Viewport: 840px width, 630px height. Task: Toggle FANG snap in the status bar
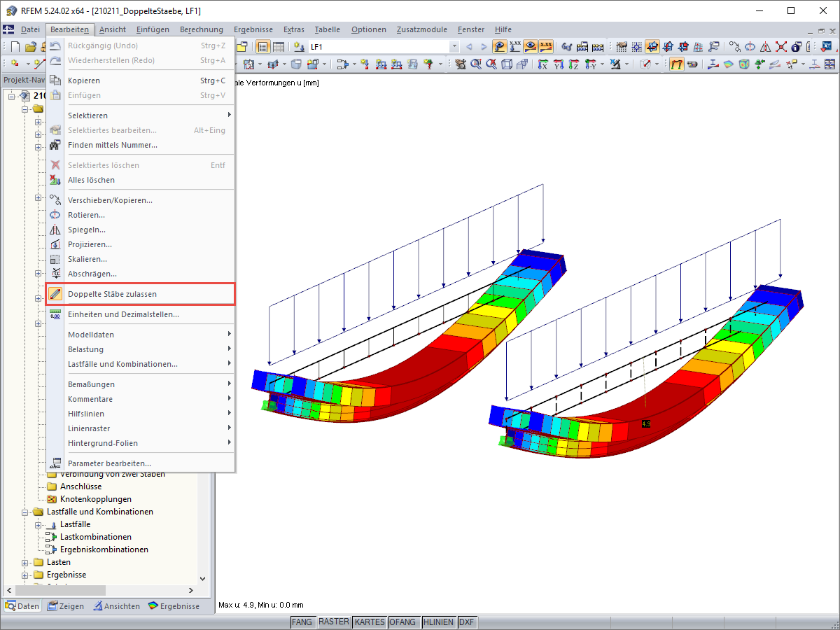tap(302, 622)
